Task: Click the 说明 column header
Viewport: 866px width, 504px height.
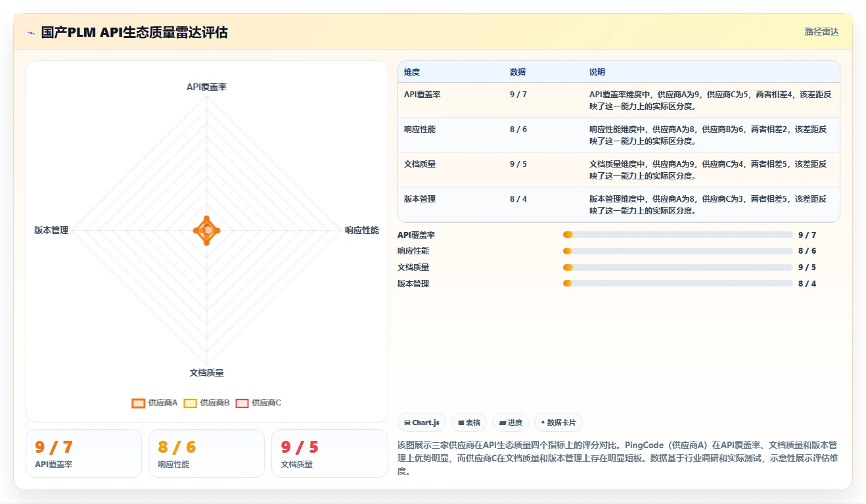Action: tap(597, 72)
